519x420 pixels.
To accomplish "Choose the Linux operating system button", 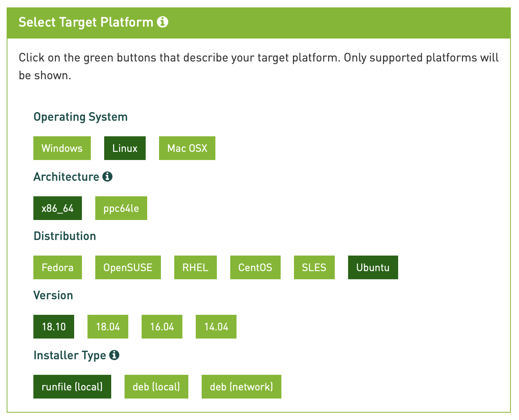I will (125, 148).
